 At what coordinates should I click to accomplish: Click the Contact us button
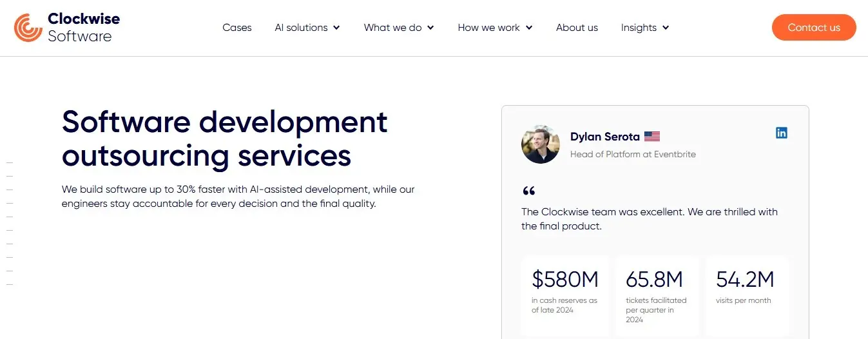point(814,28)
